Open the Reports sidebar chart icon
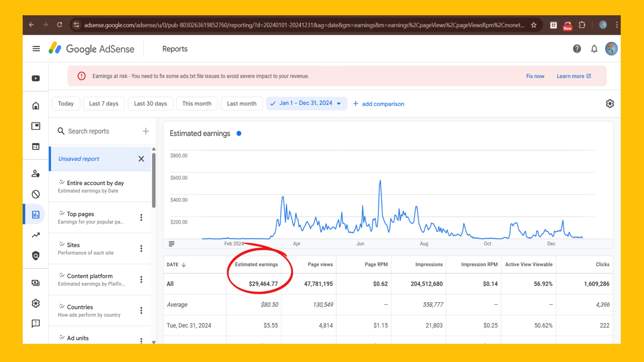The image size is (644, 362). pyautogui.click(x=36, y=214)
